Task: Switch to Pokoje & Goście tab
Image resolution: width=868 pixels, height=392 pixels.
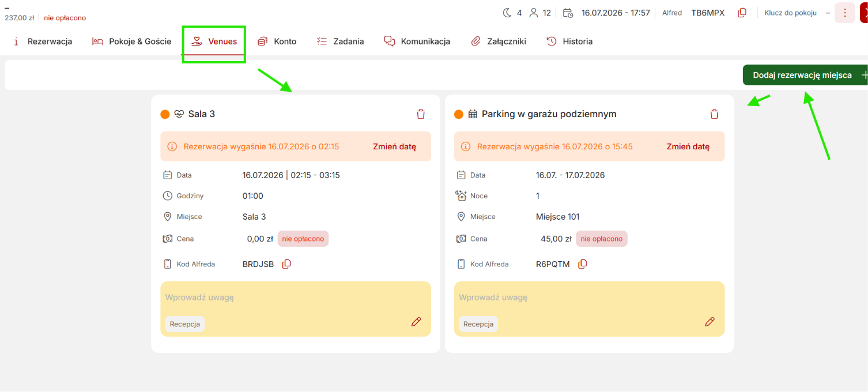Action: coord(132,42)
